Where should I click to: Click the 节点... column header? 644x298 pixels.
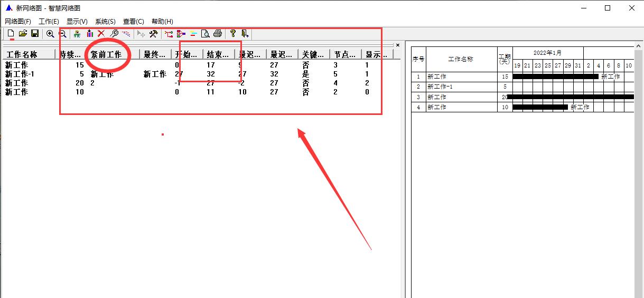tap(346, 54)
